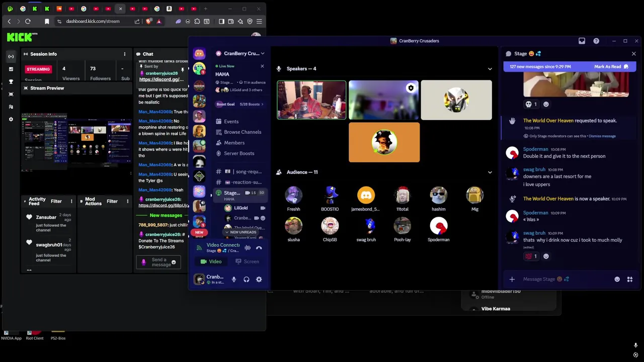The height and width of the screenshot is (362, 644).
Task: Disconnect from the stage voice channel
Action: coord(259,247)
